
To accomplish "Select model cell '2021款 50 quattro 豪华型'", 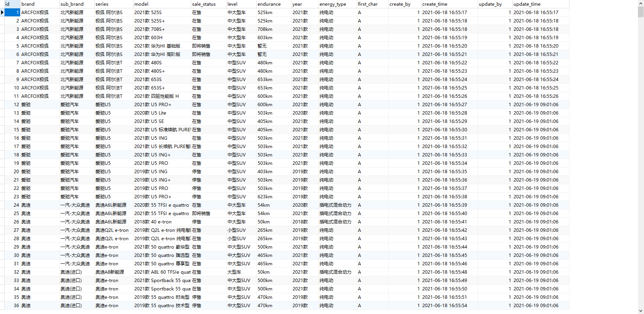I will pyautogui.click(x=162, y=247).
